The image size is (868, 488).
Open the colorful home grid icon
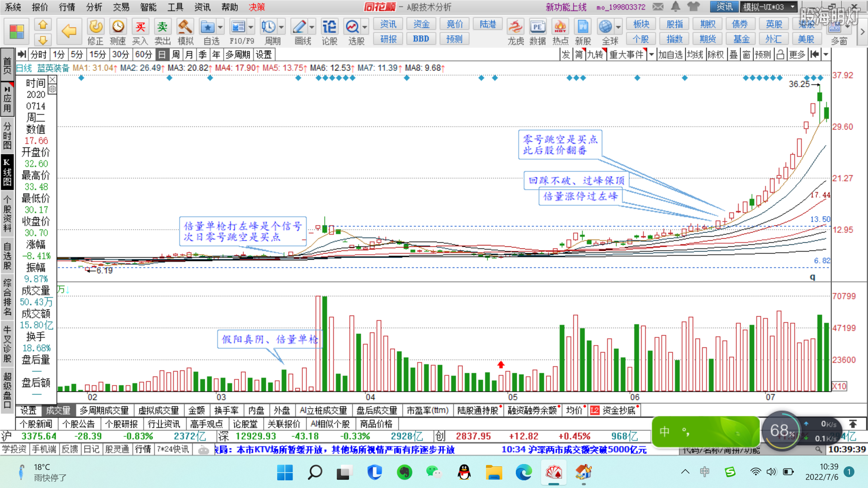[x=17, y=32]
